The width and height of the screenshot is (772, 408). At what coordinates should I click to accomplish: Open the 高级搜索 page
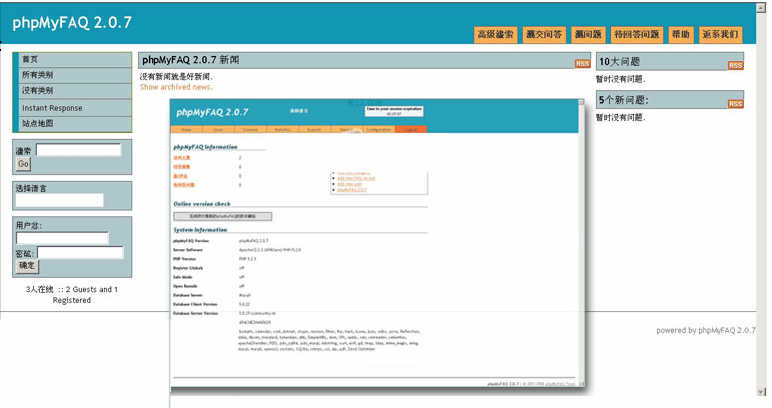click(x=495, y=34)
